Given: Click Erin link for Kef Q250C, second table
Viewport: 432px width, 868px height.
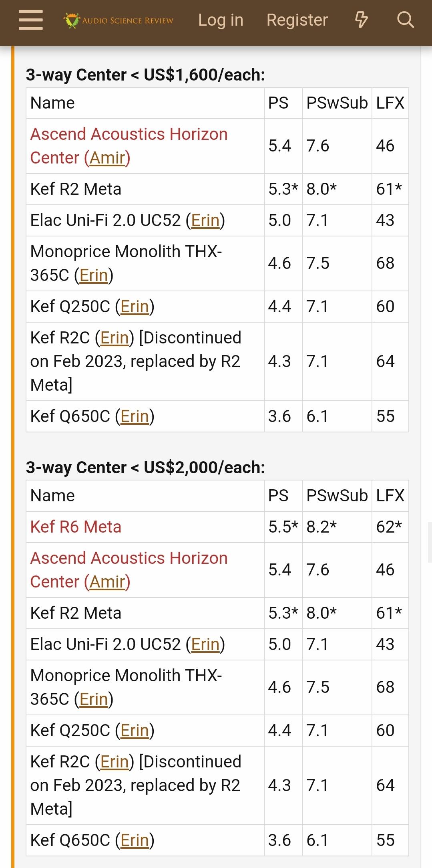Looking at the screenshot, I should [135, 731].
